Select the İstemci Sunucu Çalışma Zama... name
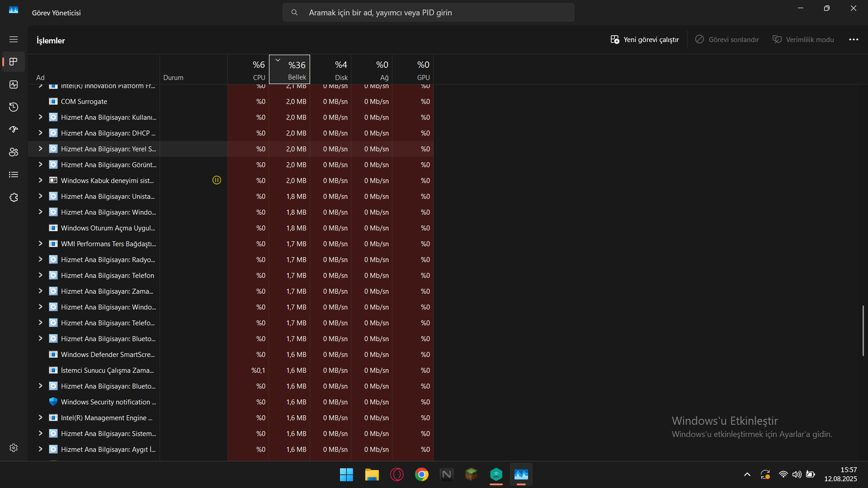 [x=107, y=371]
